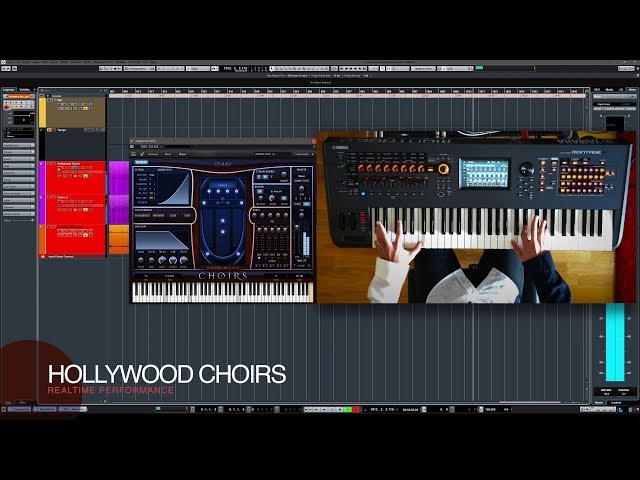Click the envelope Attack knob

tap(141, 260)
